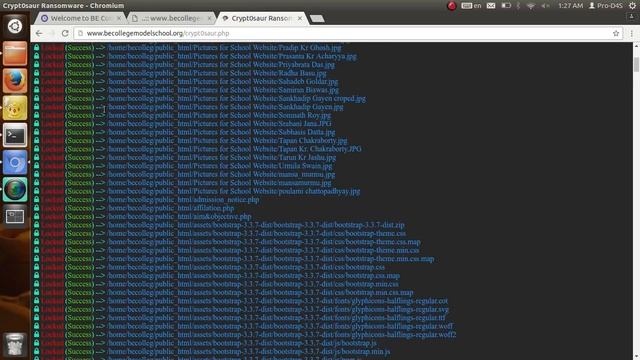Click the red indicator icon in the top panel
The image size is (640, 360).
tap(451, 6)
